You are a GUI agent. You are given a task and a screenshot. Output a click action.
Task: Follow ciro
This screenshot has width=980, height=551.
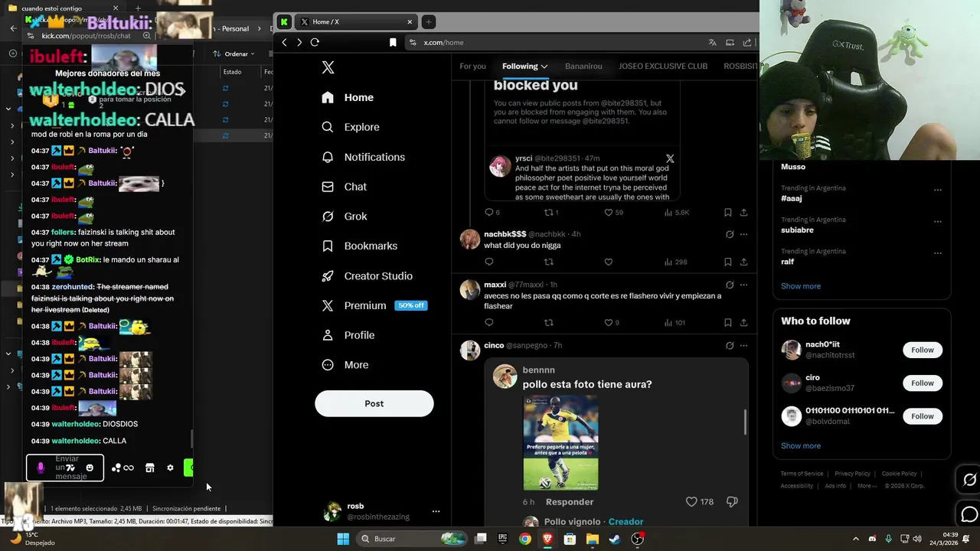(922, 383)
